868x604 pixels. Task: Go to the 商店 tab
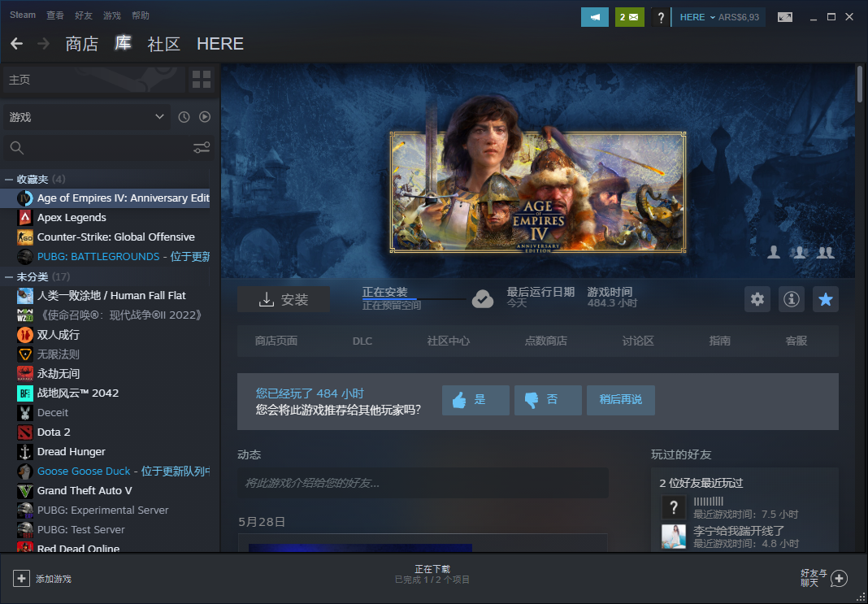click(x=82, y=44)
